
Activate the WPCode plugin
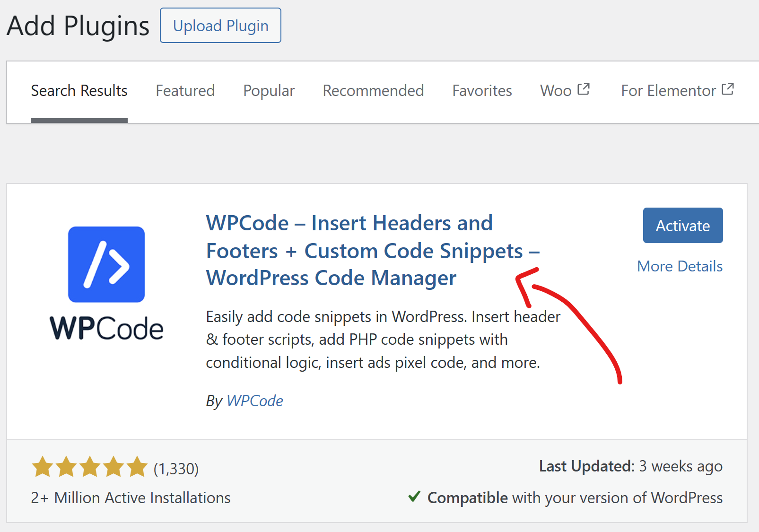coord(682,226)
